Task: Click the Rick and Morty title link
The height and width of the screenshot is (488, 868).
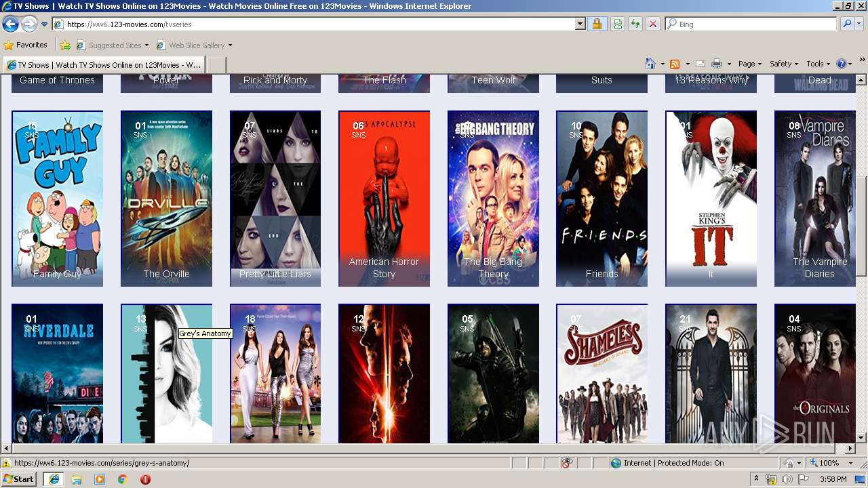Action: [x=275, y=80]
